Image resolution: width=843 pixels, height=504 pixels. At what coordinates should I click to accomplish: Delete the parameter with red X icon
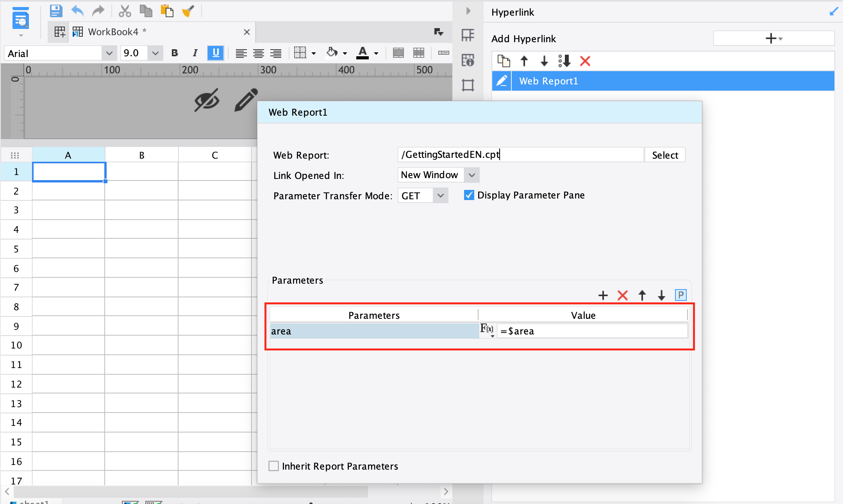tap(622, 295)
